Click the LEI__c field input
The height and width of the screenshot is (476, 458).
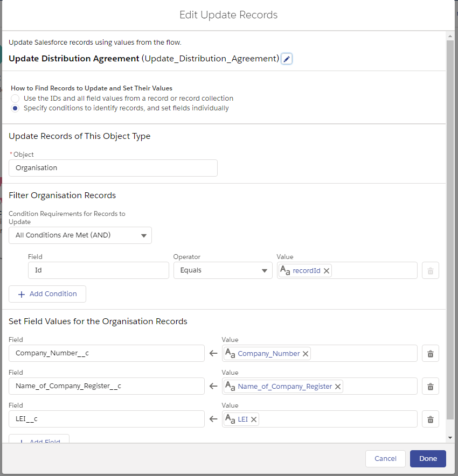107,419
